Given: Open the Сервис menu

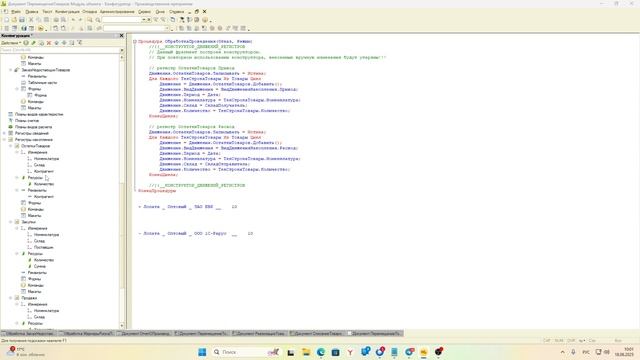Looking at the screenshot, I should (x=144, y=11).
